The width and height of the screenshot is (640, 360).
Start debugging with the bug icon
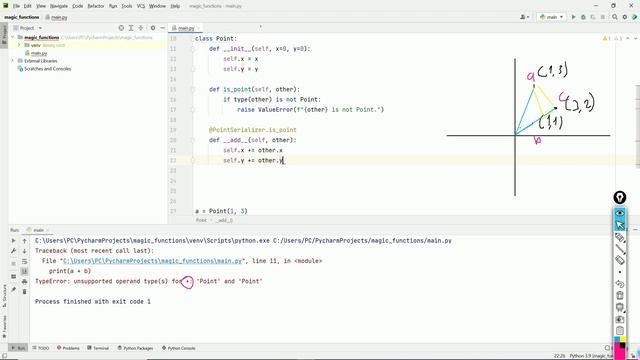[583, 17]
